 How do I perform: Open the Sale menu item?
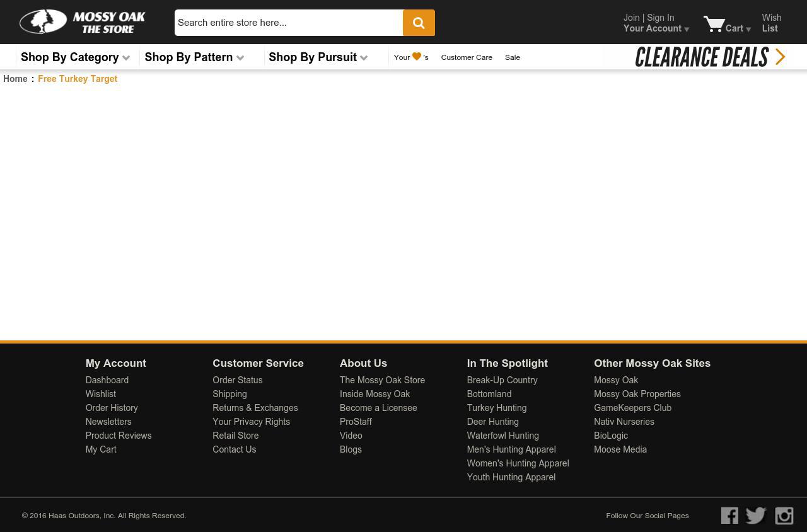pyautogui.click(x=513, y=57)
